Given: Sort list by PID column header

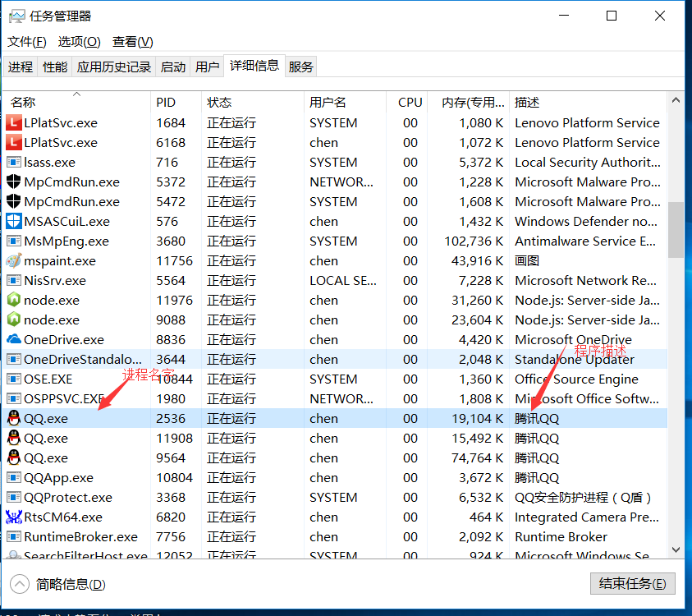Looking at the screenshot, I should 166,103.
